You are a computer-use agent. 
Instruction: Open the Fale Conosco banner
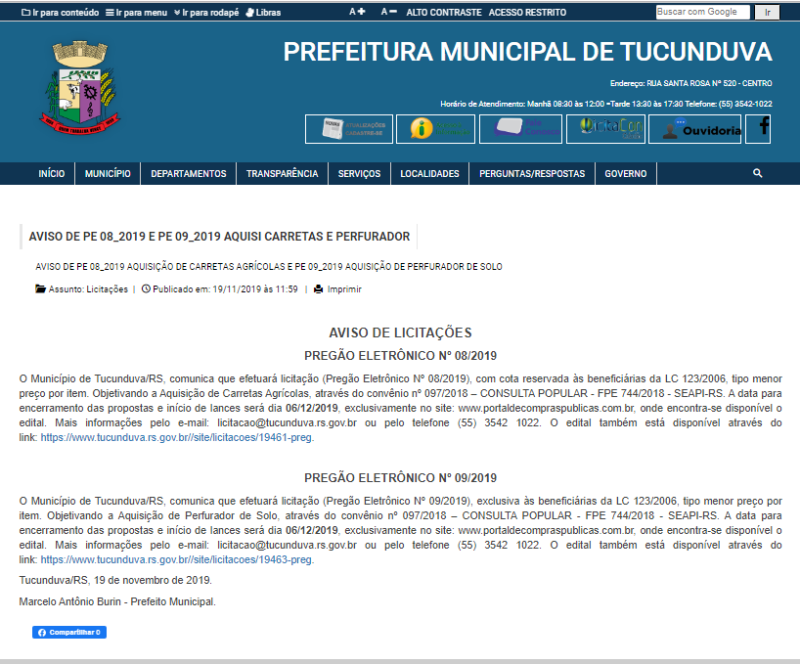(x=520, y=129)
